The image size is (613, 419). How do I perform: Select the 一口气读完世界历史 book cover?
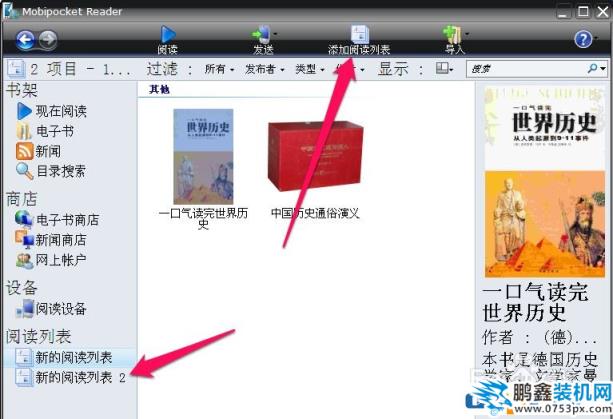tap(203, 156)
